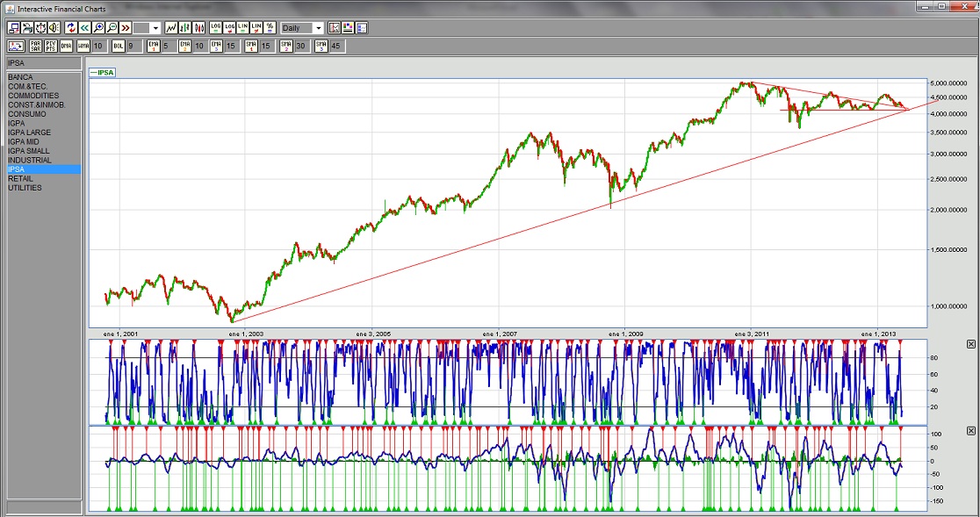Screen dimensions: 980x517
Task: Zoom in with the plus magnifier
Action: point(98,28)
